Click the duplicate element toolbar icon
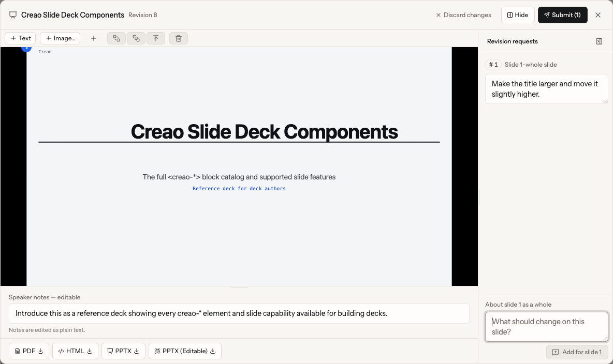 pyautogui.click(x=136, y=38)
